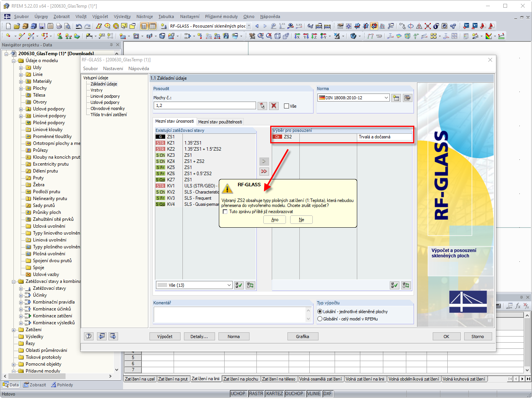
Task: Click the new node icon in second toolbar
Action: click(x=8, y=36)
